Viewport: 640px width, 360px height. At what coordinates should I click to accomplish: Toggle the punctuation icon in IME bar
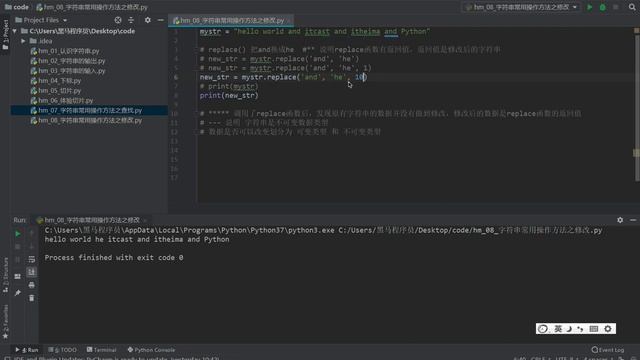[x=580, y=329]
